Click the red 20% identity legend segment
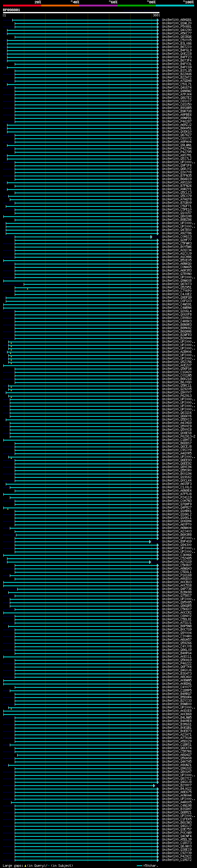 pos(22,6)
